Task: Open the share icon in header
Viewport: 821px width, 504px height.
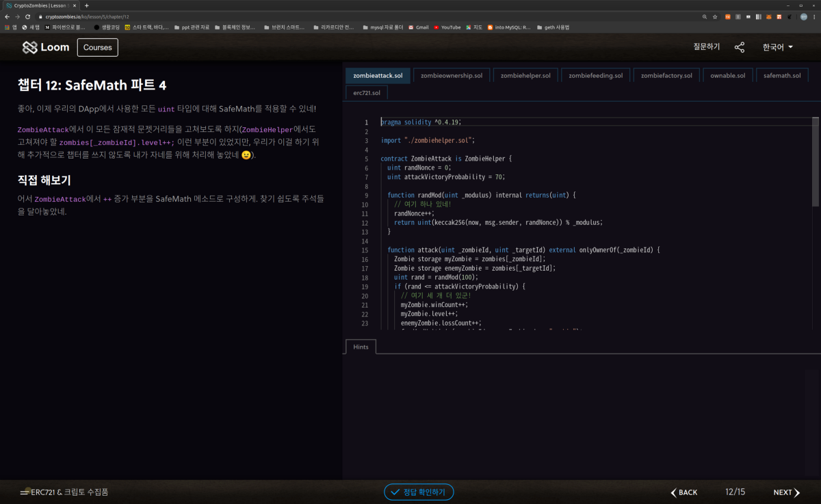Action: coord(740,47)
